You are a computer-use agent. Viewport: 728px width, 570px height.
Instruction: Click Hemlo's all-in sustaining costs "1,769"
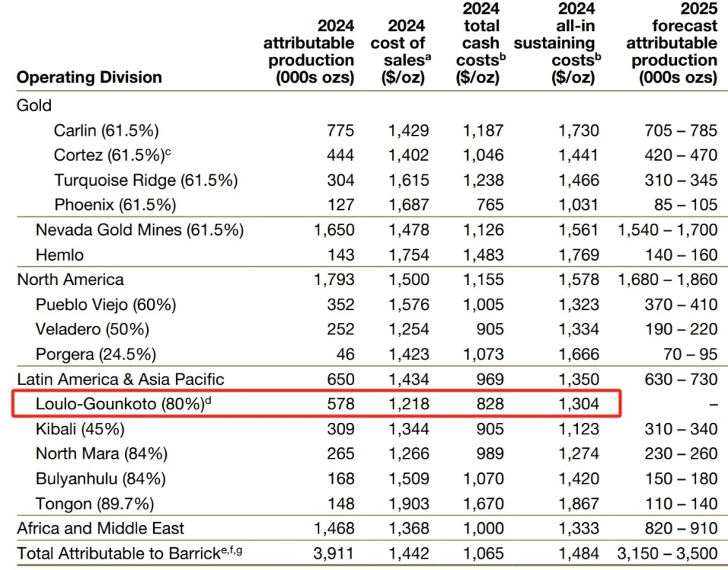(579, 255)
